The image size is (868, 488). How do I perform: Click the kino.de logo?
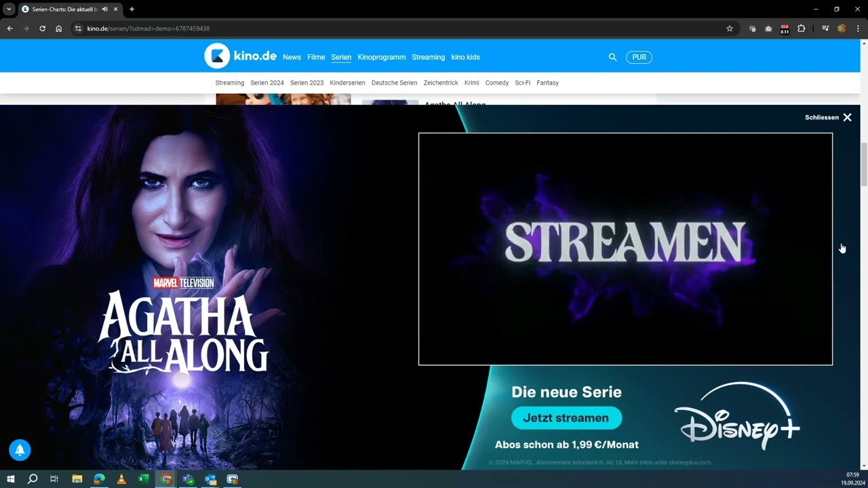240,56
